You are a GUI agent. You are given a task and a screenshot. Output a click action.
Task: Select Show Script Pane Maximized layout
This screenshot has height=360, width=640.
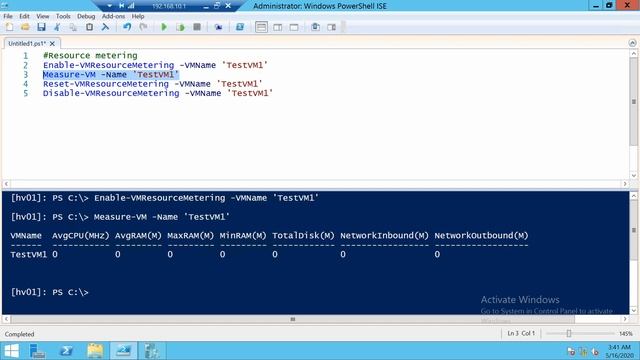294,27
